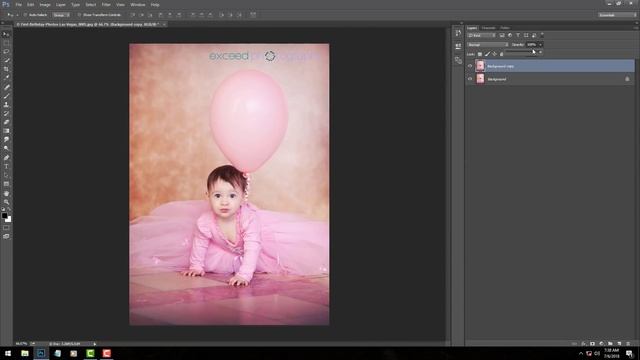Select the Spot Healing Brush tool

point(6,87)
